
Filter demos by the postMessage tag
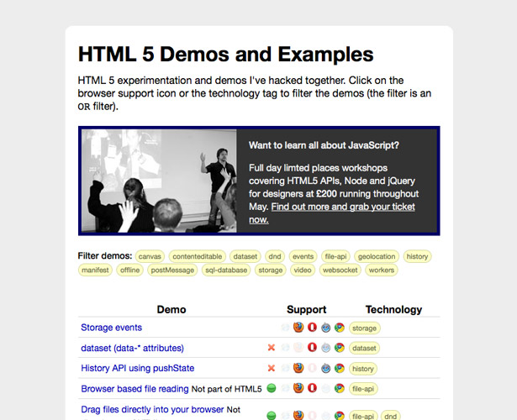tap(172, 270)
